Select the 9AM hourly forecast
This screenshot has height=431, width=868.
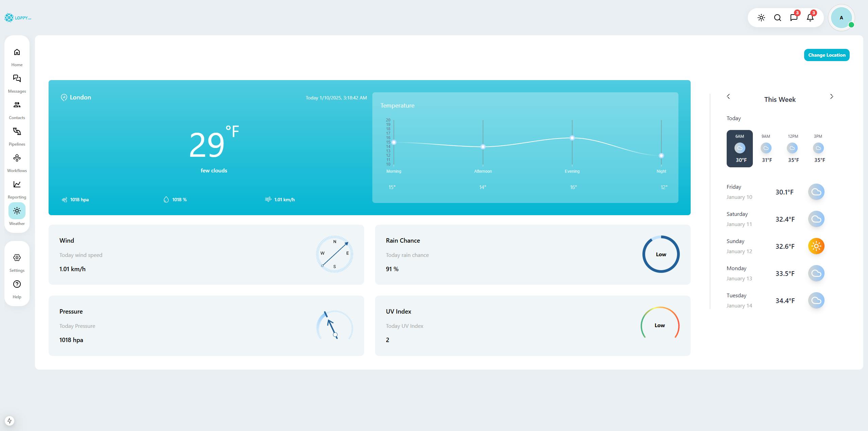click(x=766, y=148)
